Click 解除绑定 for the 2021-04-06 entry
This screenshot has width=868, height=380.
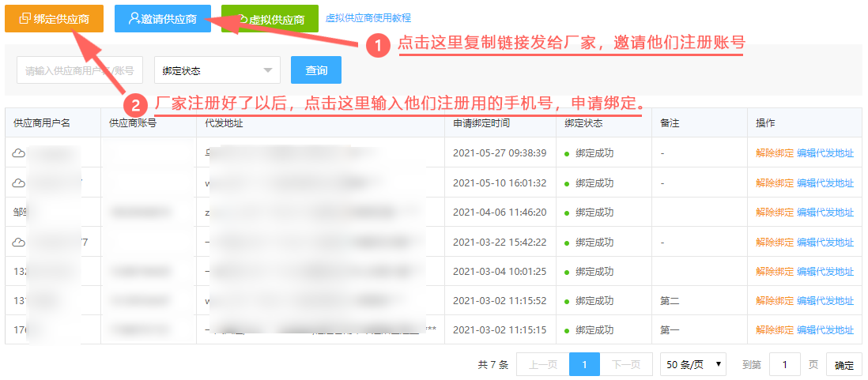click(775, 213)
